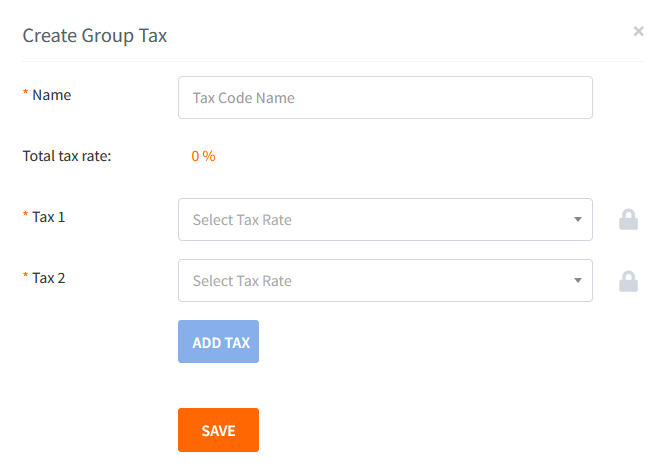Click the required asterisk beside Tax 2
The image size is (667, 472).
(x=26, y=277)
